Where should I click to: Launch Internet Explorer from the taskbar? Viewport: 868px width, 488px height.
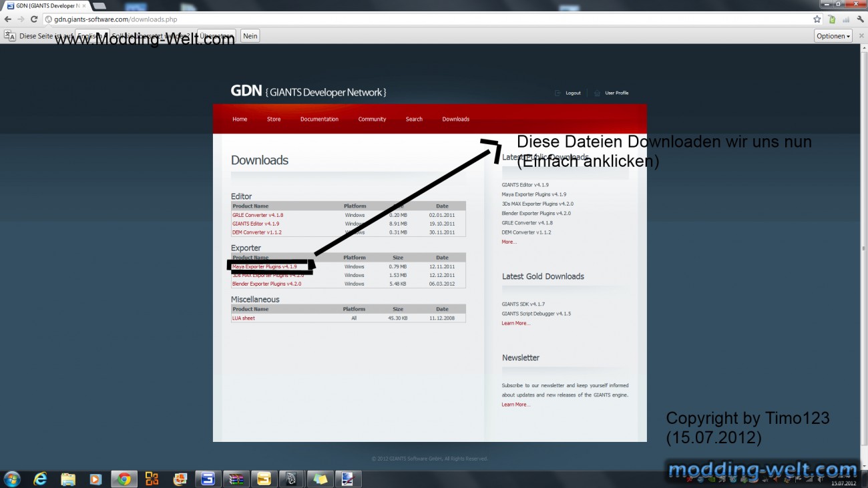(x=41, y=479)
